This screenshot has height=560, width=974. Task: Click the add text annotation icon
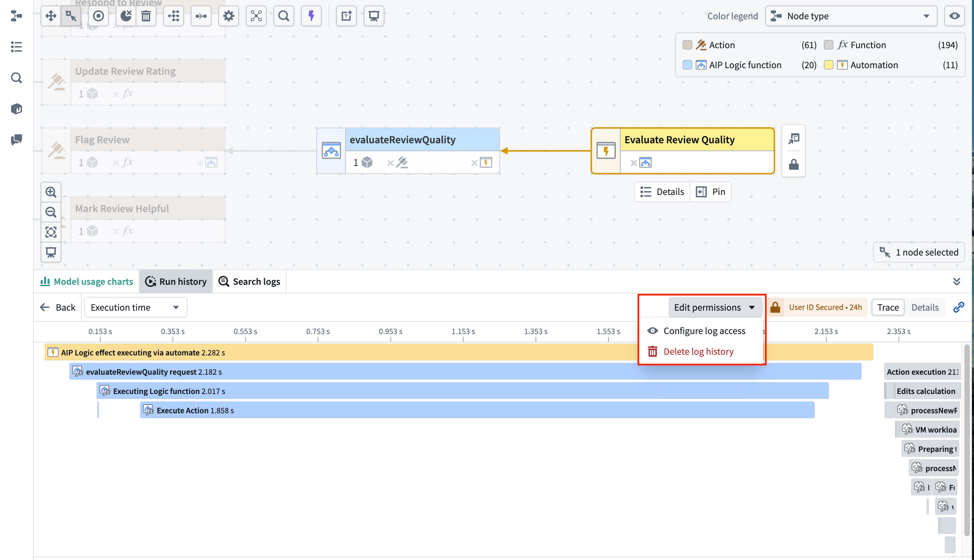pos(346,16)
